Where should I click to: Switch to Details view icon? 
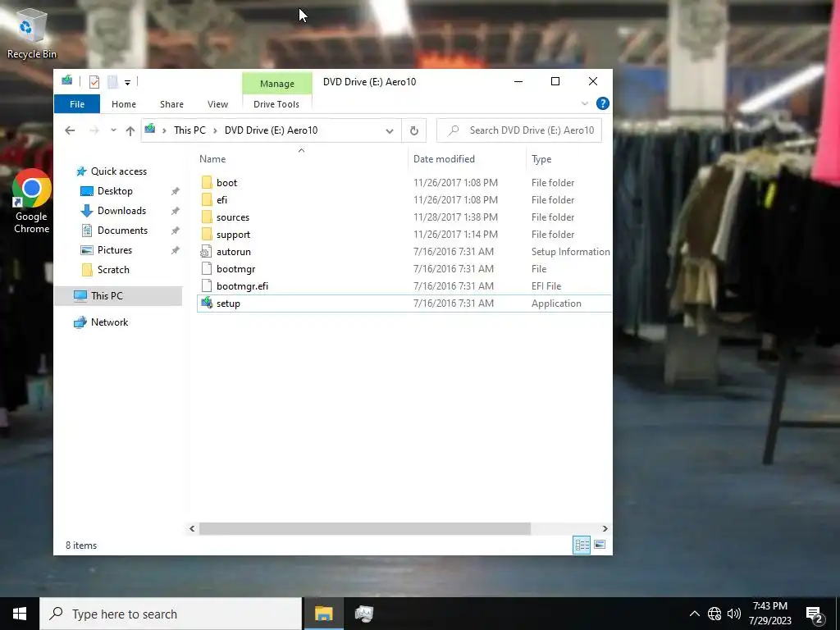coord(582,546)
